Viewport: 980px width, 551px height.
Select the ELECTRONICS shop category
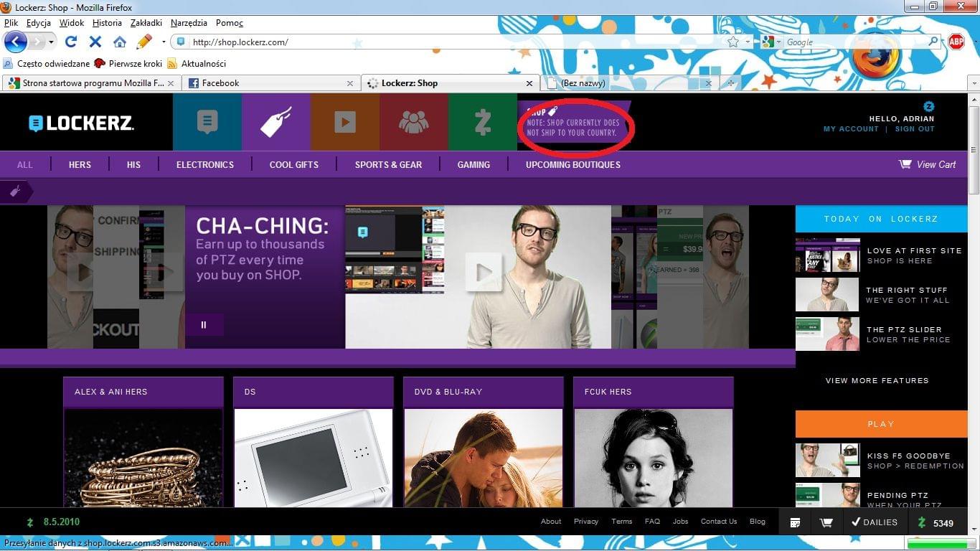(x=205, y=165)
